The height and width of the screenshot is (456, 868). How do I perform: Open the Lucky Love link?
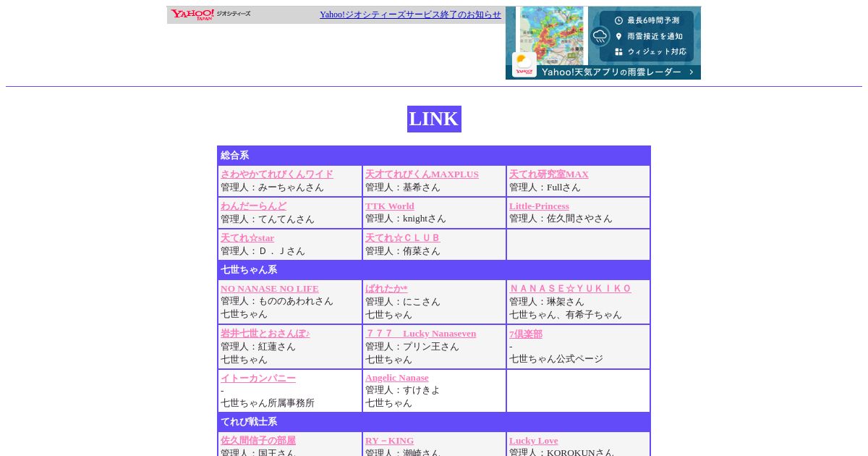click(534, 441)
